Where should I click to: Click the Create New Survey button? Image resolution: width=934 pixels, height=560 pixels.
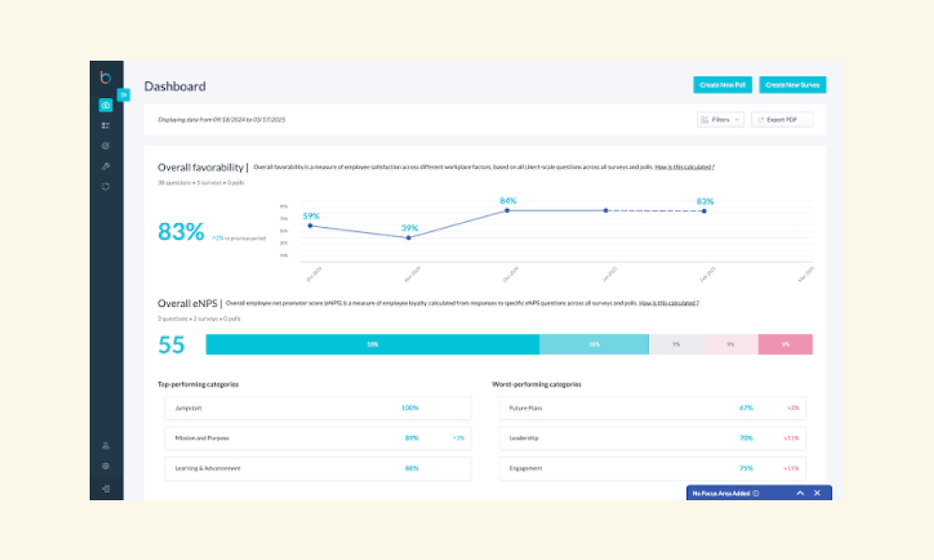(792, 85)
